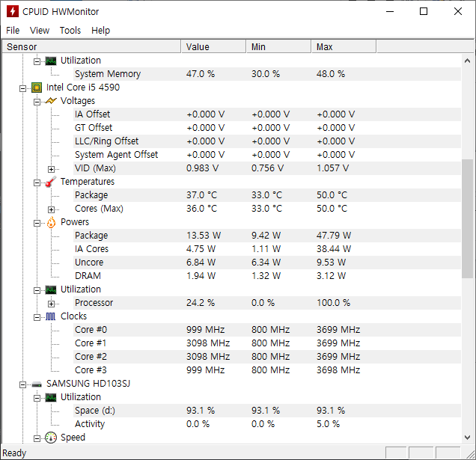Click the window resize grip in status bar
This screenshot has height=460, width=476.
[470, 454]
